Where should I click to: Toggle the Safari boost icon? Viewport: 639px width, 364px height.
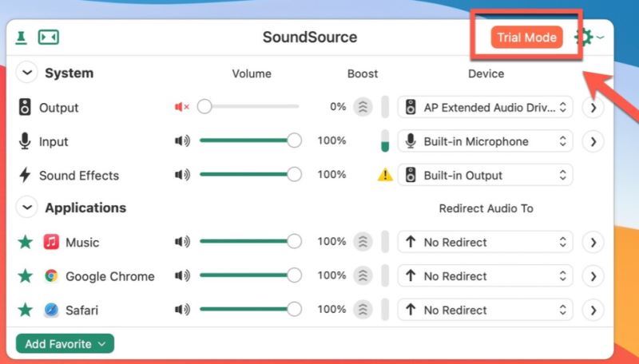[363, 310]
